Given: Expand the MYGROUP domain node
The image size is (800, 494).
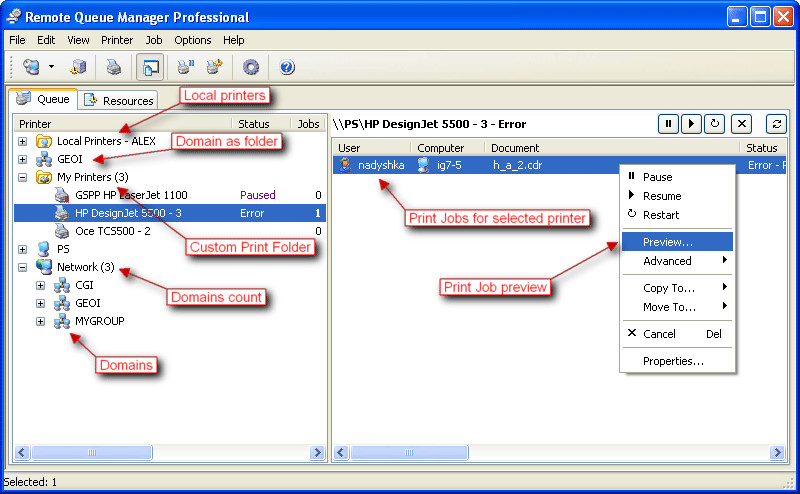Looking at the screenshot, I should point(41,321).
